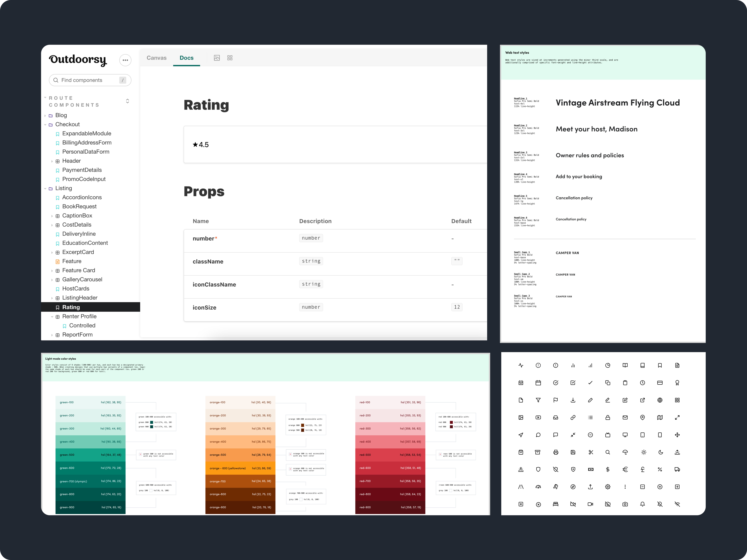The width and height of the screenshot is (747, 560).
Task: Click the activity pulse icon in icon grid
Action: point(521,365)
